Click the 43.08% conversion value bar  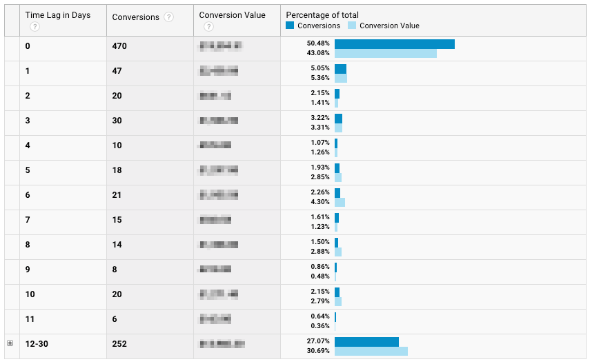[x=385, y=53]
